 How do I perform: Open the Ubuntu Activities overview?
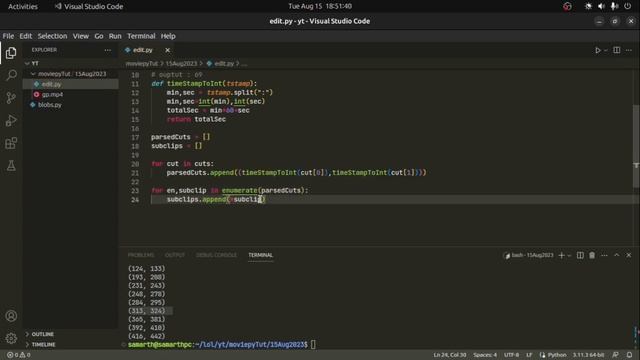pyautogui.click(x=23, y=7)
